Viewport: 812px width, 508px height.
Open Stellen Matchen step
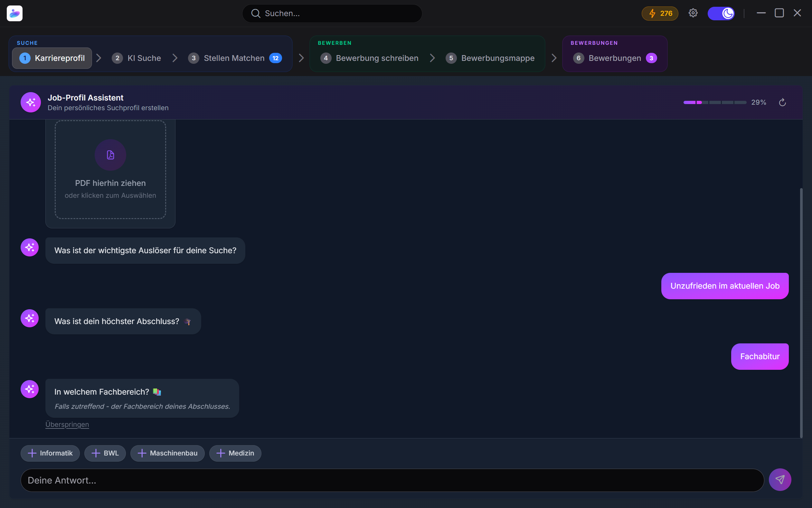coord(235,58)
